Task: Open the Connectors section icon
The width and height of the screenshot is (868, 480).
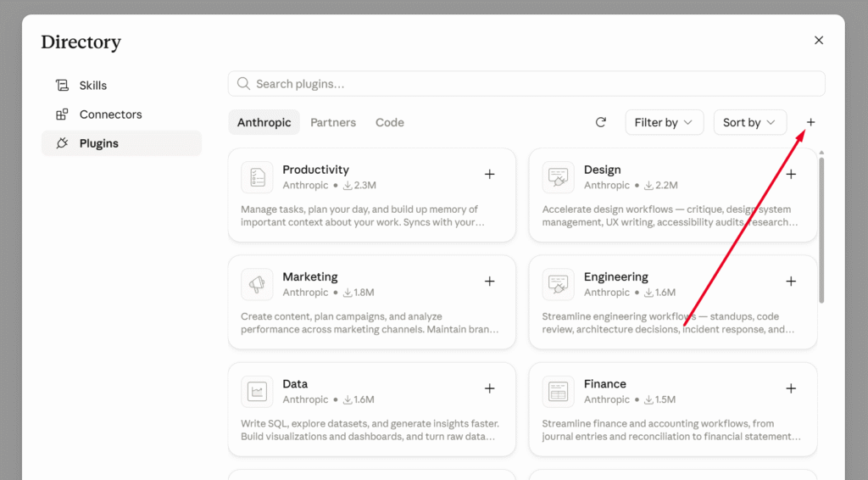Action: tap(62, 114)
